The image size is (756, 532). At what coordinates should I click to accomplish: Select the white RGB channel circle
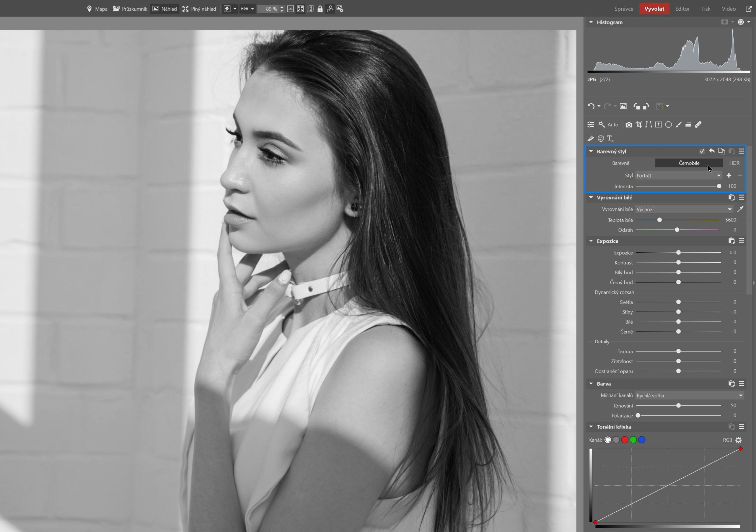click(607, 440)
